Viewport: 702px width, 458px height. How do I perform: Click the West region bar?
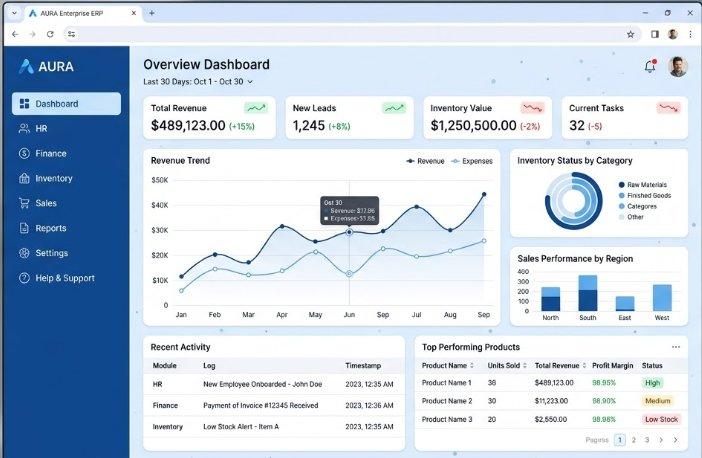(662, 298)
